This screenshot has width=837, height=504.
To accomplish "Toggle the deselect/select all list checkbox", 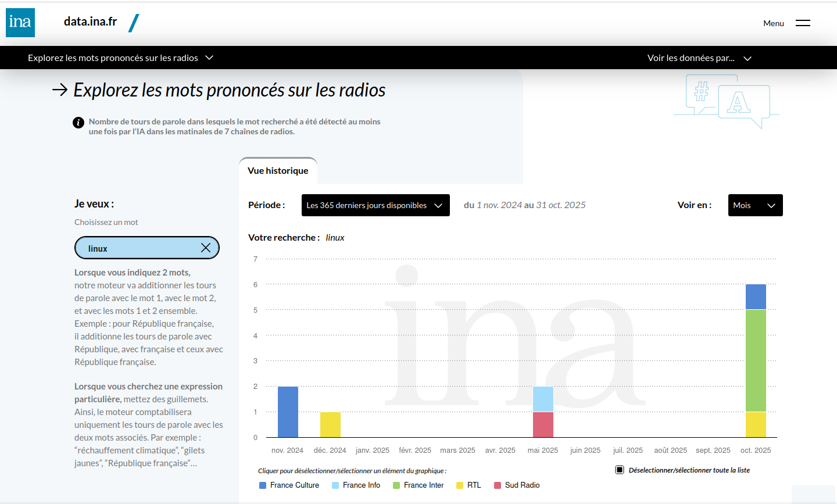I will 620,470.
